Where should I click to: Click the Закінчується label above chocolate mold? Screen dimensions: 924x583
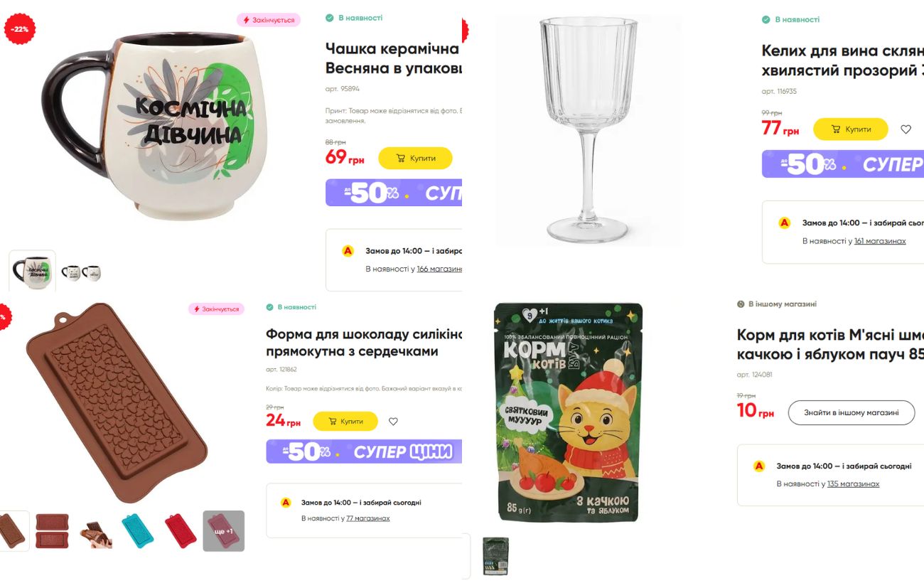tap(216, 309)
